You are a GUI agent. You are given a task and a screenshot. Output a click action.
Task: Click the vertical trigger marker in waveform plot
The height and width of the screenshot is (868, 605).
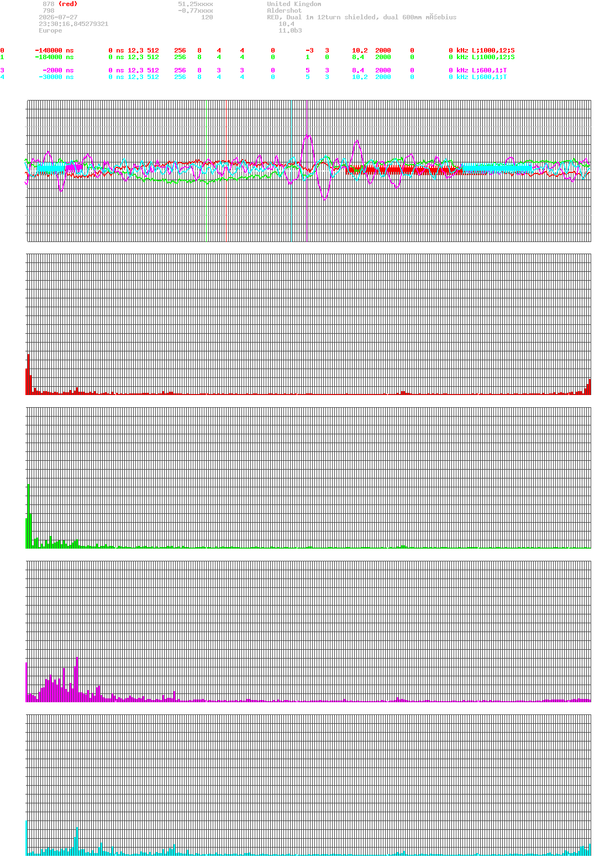pos(307,171)
